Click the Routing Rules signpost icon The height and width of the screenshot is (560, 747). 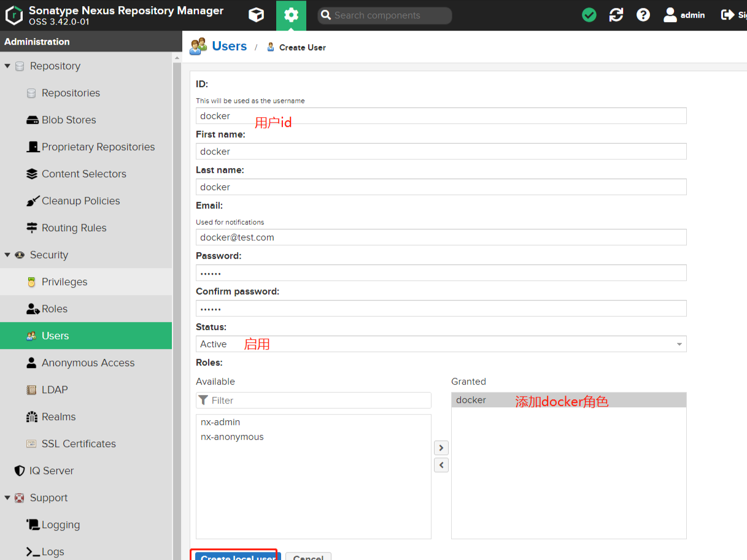[32, 228]
